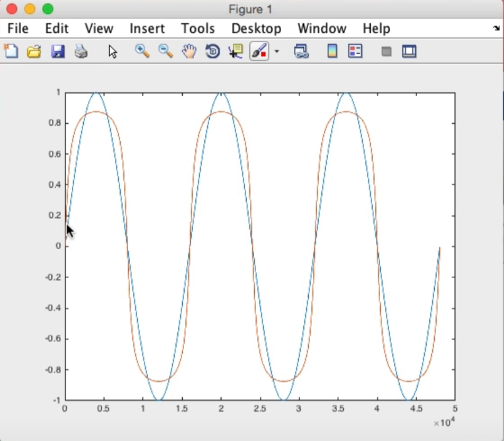Insert a colorbar using the toolbar icon
Screen dimensions: 504x441
332,51
